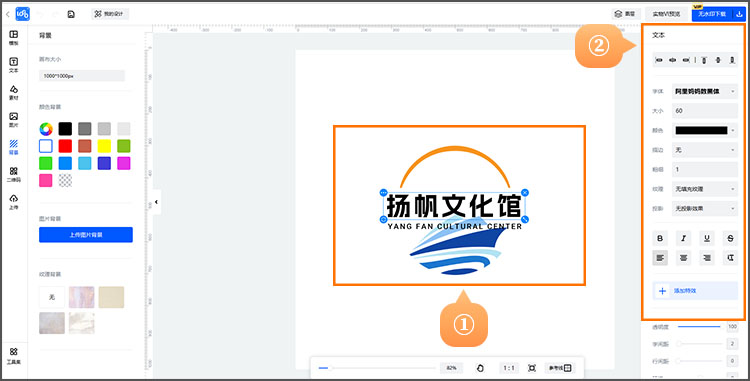Pick the yellow background color swatch

(104, 146)
